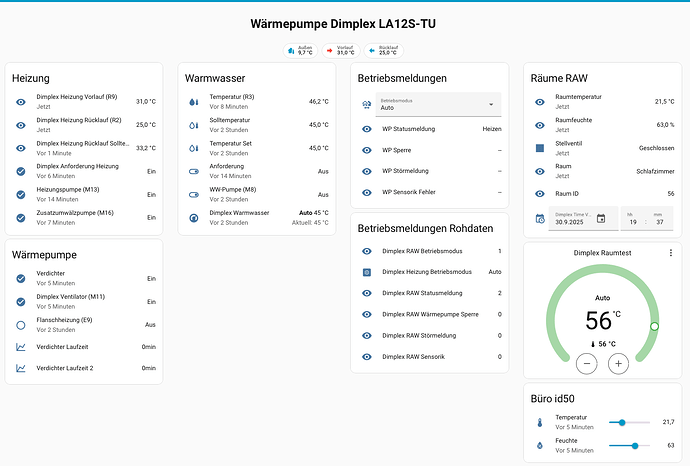Click icon next to Temperatur Set
This screenshot has height=466, width=690.
pos(194,148)
